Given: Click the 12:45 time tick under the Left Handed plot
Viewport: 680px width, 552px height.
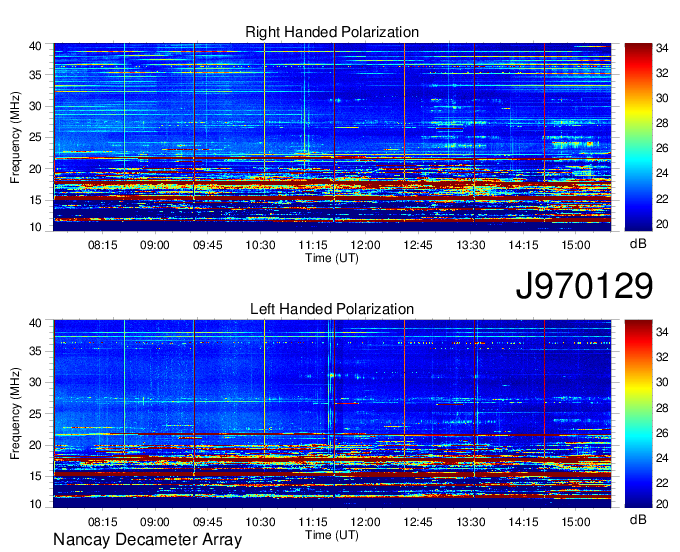Looking at the screenshot, I should [418, 522].
